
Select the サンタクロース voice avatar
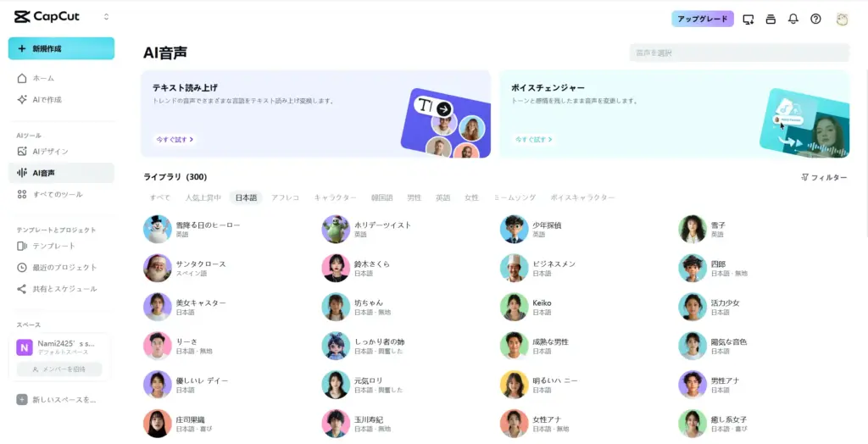pos(158,268)
